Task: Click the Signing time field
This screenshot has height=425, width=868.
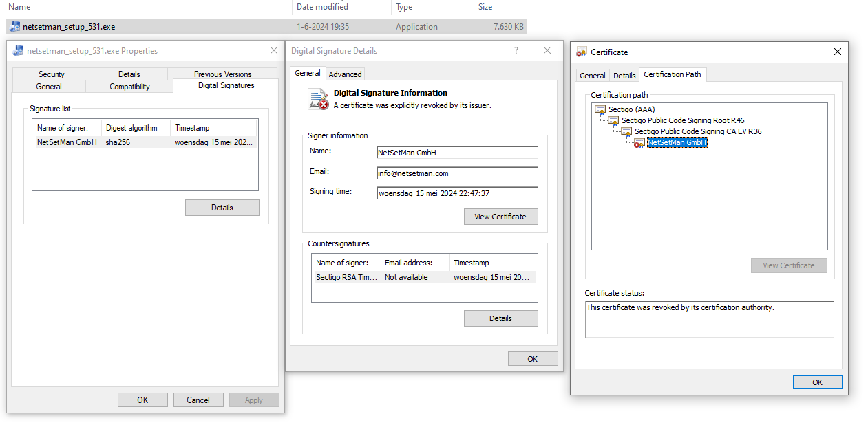Action: point(458,193)
